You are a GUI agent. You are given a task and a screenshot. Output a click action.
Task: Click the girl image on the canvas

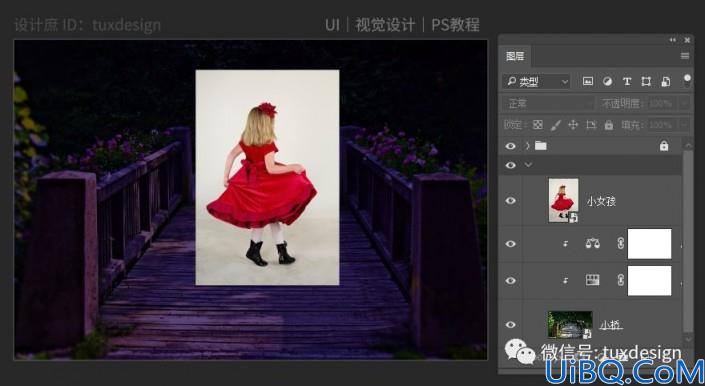pyautogui.click(x=267, y=177)
